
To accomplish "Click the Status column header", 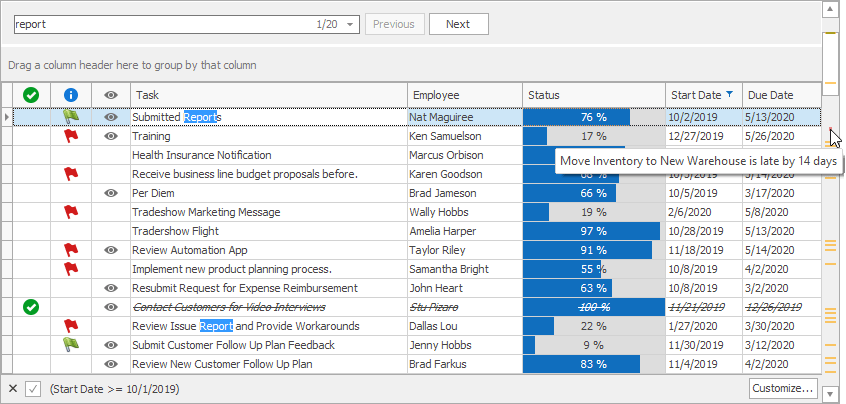I will tap(593, 95).
